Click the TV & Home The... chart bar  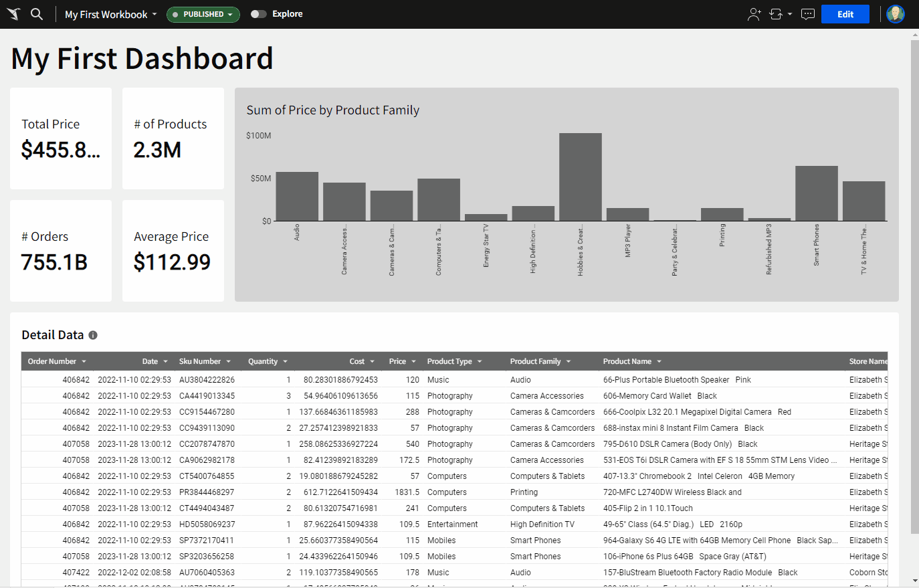[x=864, y=201]
